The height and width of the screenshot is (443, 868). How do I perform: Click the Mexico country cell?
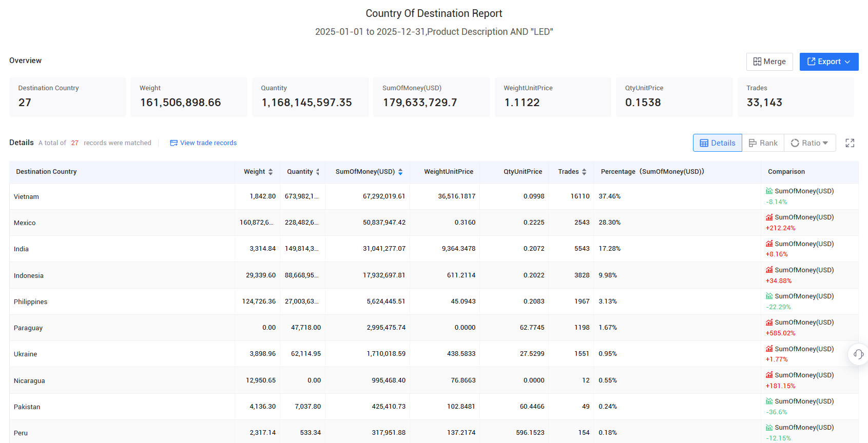[122, 223]
